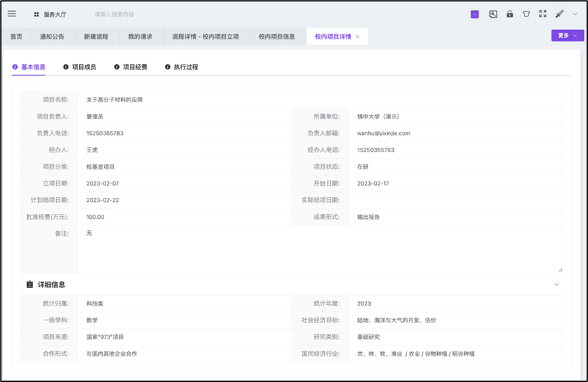Collapse the 详细信息 section

coord(556,284)
